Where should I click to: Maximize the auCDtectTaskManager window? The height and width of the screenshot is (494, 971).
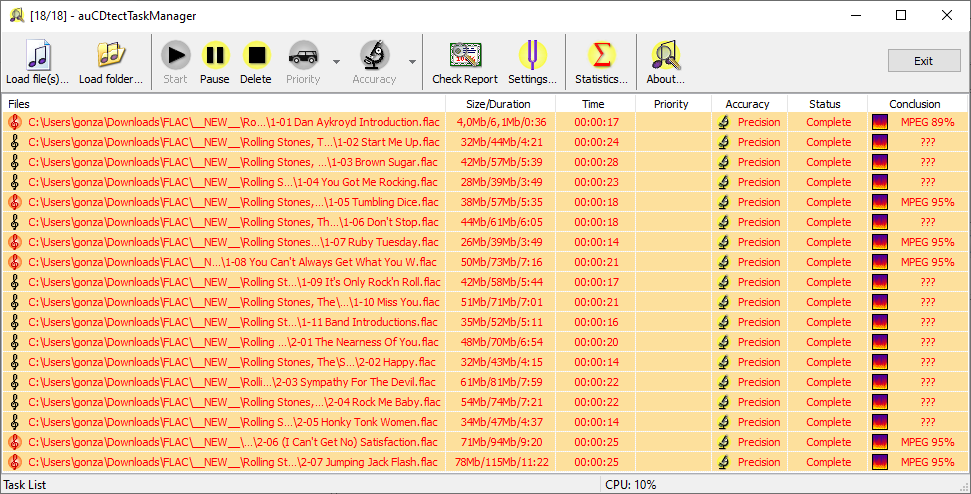pyautogui.click(x=901, y=15)
